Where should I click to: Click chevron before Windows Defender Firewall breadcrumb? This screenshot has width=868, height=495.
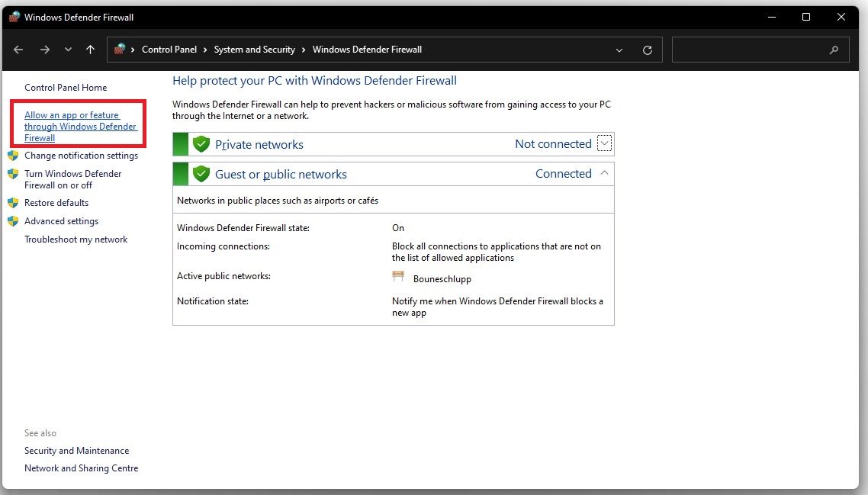pyautogui.click(x=304, y=50)
